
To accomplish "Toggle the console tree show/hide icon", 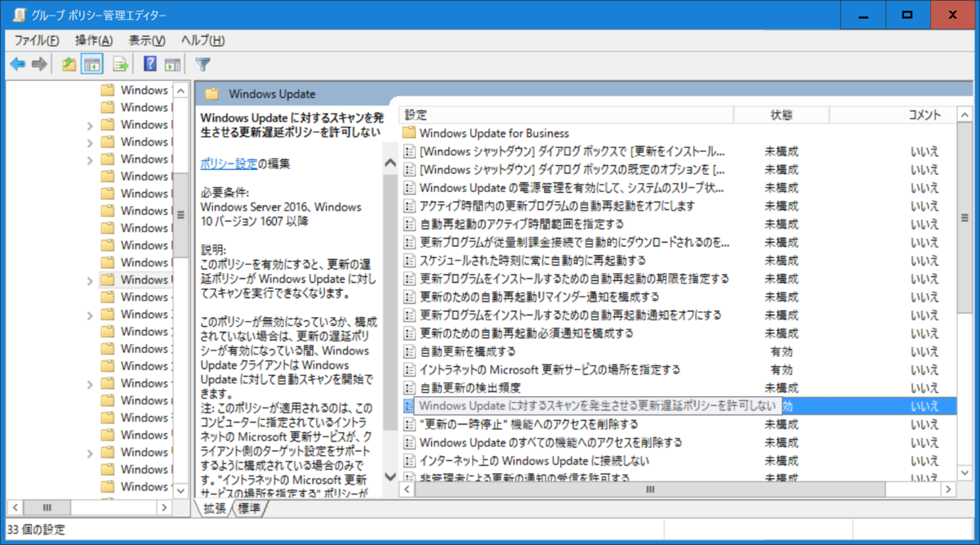I will click(x=92, y=65).
